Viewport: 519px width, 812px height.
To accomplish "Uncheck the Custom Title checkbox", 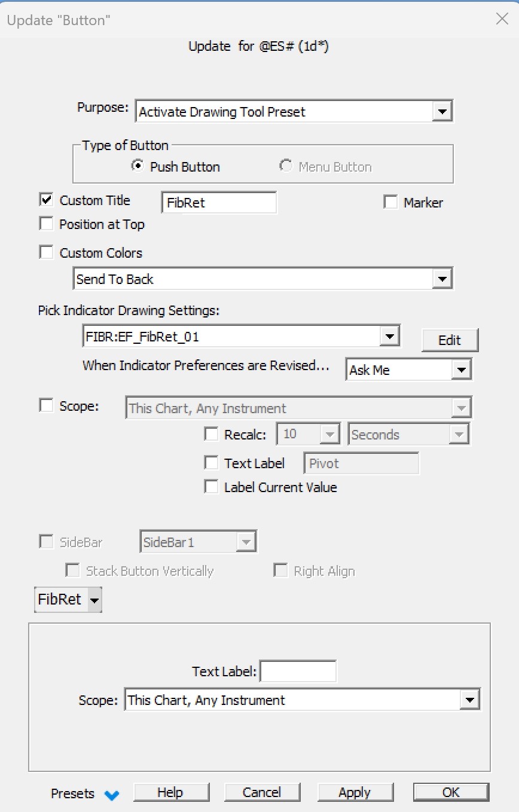I will (x=46, y=200).
